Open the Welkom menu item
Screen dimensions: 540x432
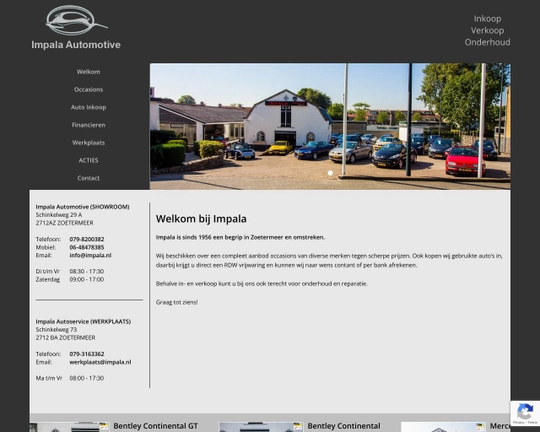[x=89, y=72]
